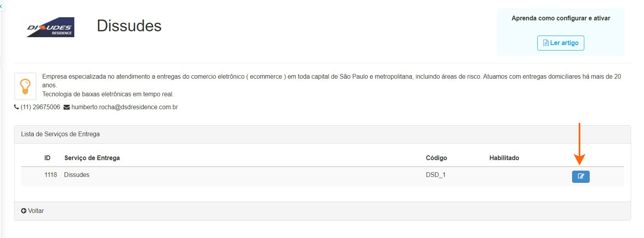Open the Ler artigo button
Viewport: 644px width, 238px height.
[x=560, y=43]
